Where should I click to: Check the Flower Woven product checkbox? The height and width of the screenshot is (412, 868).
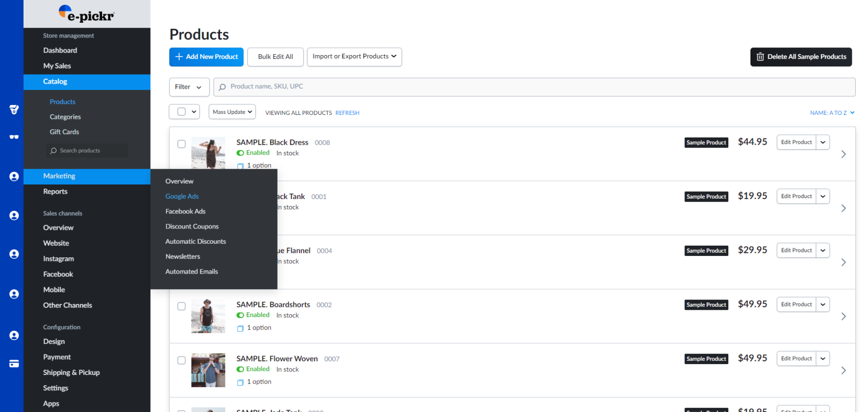point(181,360)
